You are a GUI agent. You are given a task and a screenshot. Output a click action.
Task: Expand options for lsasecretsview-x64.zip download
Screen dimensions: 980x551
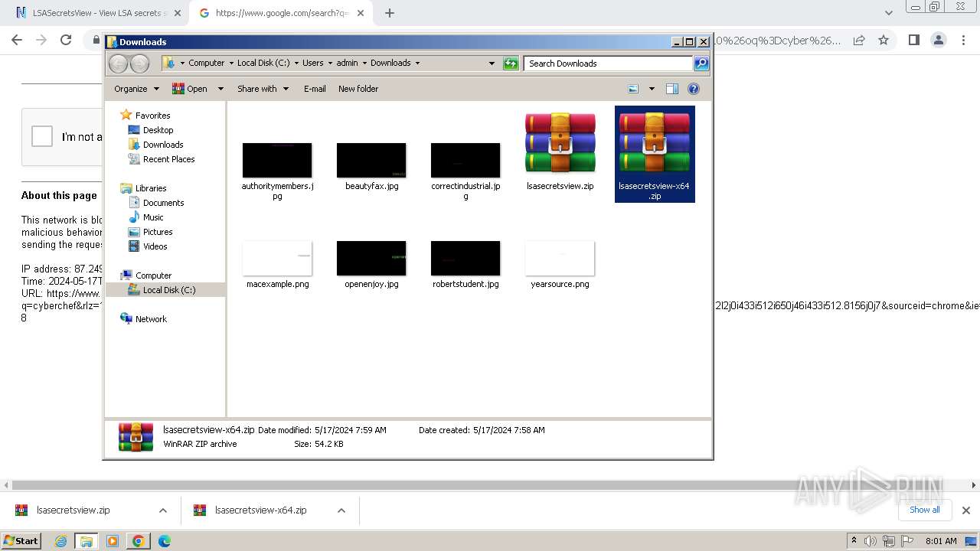click(x=341, y=510)
